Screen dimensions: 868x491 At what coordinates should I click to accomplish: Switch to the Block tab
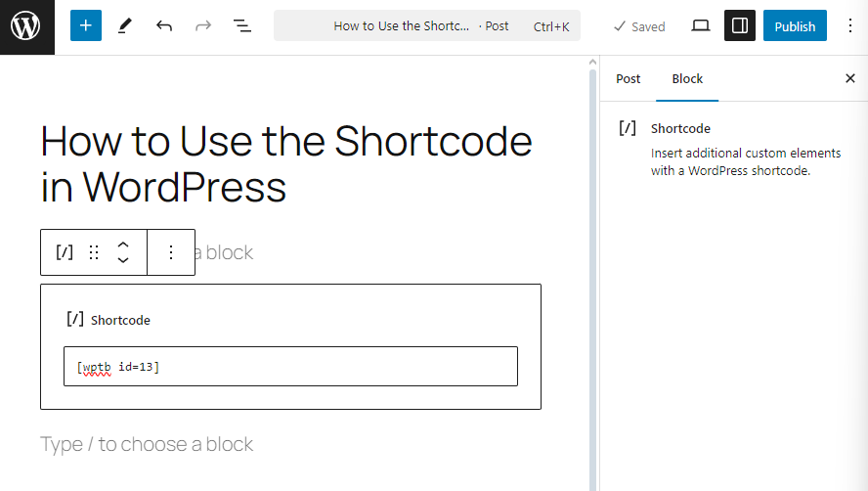[x=687, y=78]
